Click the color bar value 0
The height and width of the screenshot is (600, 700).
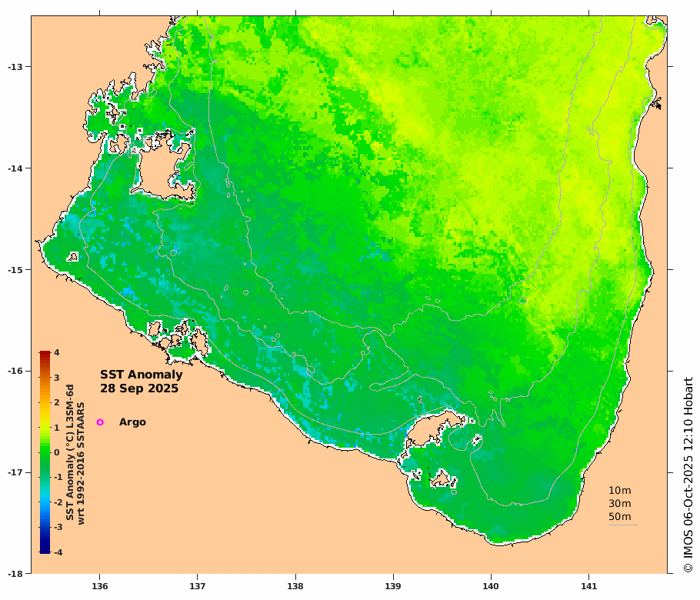[57, 452]
